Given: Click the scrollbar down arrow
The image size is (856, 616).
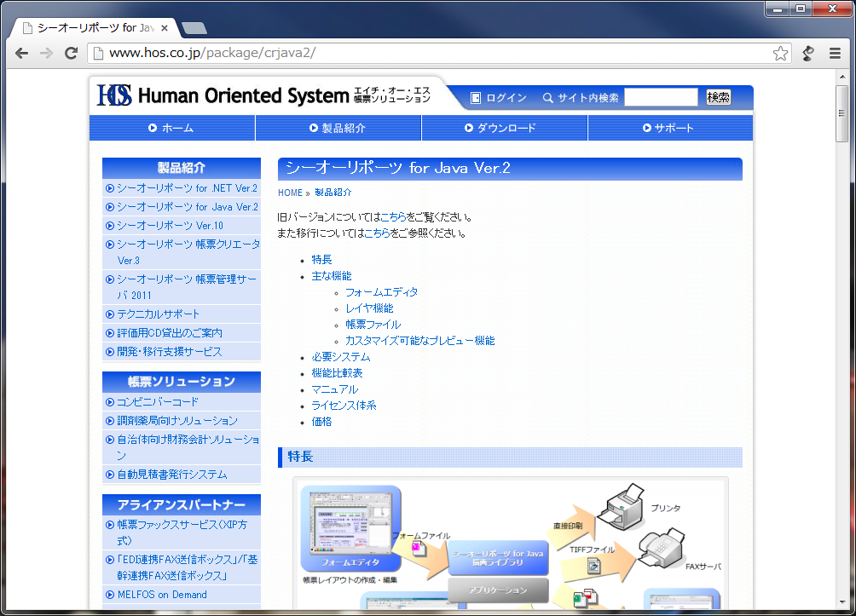Looking at the screenshot, I should coord(842,602).
